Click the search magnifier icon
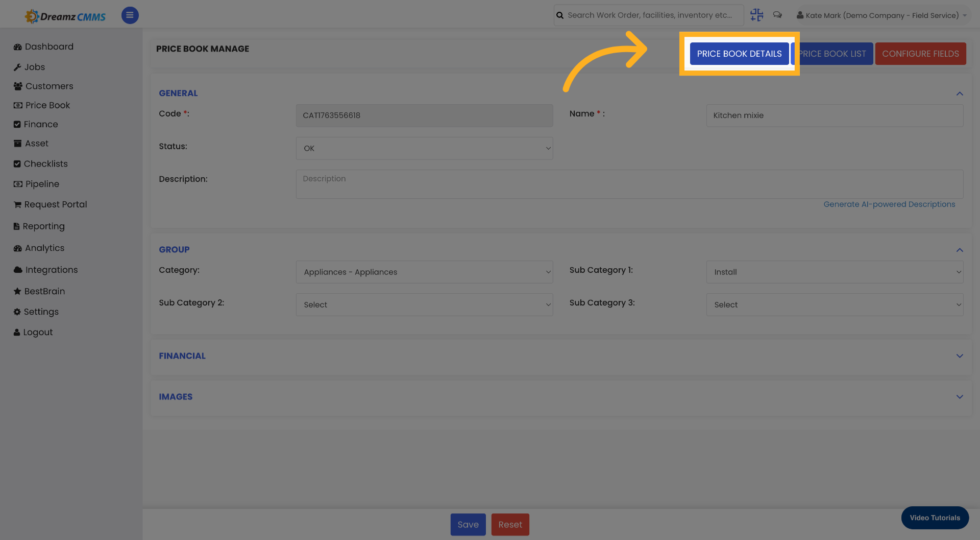Viewport: 980px width, 540px height. pyautogui.click(x=560, y=15)
